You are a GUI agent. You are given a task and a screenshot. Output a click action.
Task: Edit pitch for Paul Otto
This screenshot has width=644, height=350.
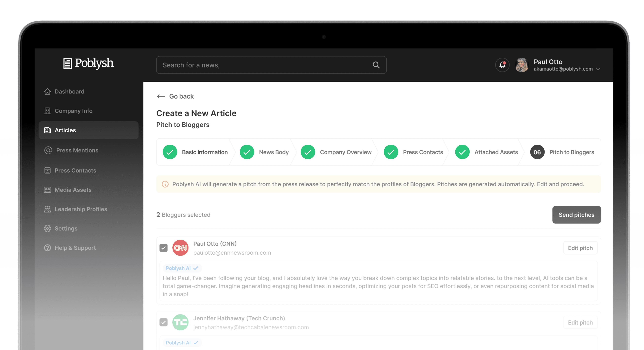[580, 248]
